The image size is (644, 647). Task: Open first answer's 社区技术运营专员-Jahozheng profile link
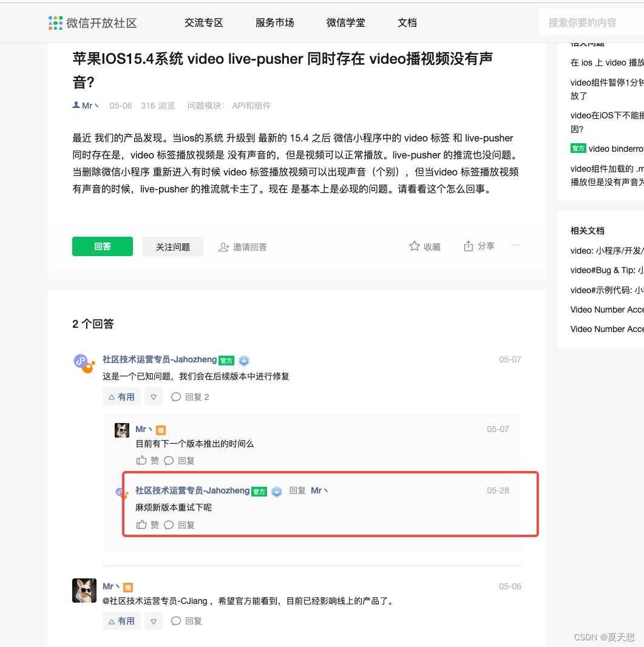[160, 359]
